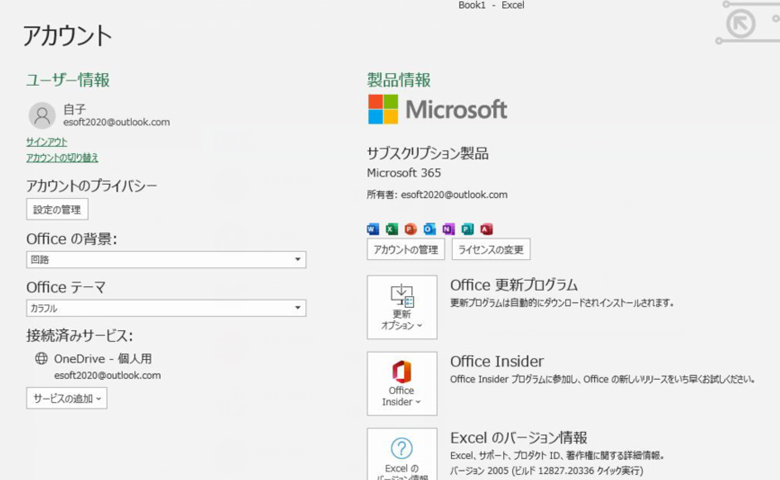Click the Office 更新プログラム heading
Image resolution: width=780 pixels, height=480 pixels.
[514, 285]
